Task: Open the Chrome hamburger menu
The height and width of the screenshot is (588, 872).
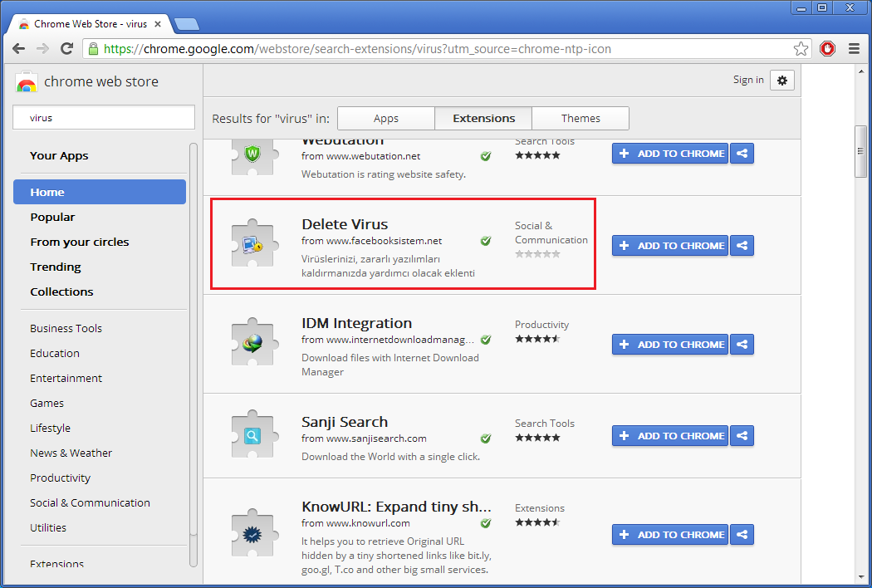Action: (855, 49)
